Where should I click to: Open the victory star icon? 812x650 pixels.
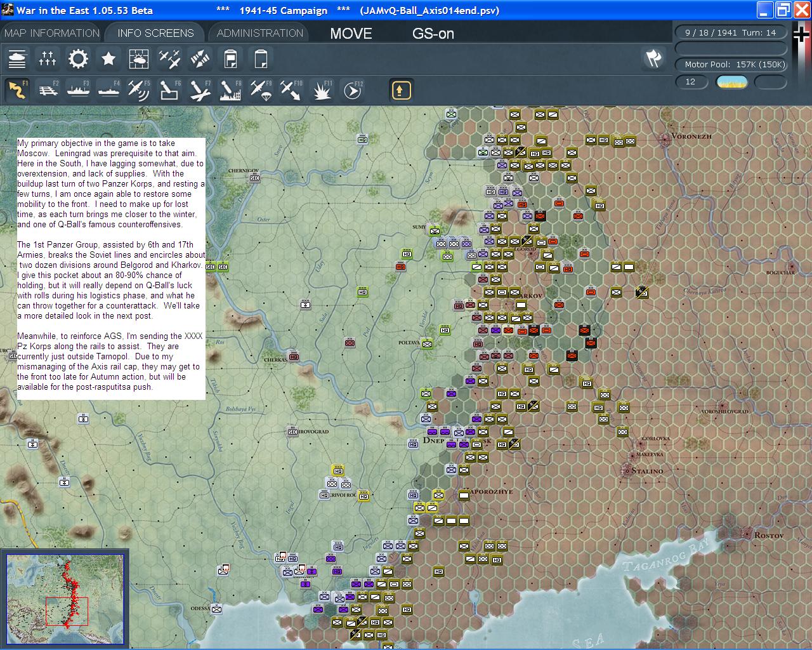tap(108, 59)
